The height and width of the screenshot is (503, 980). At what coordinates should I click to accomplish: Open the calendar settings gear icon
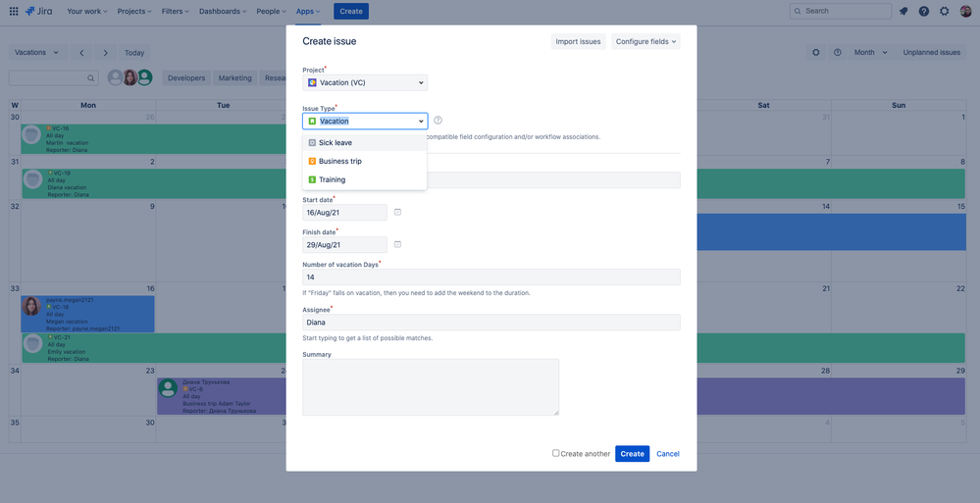pyautogui.click(x=815, y=53)
